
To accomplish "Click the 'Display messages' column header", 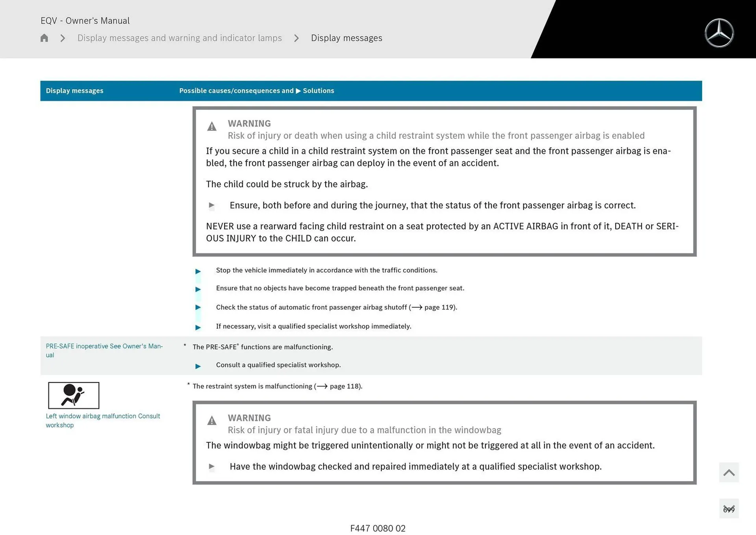I will [x=74, y=91].
